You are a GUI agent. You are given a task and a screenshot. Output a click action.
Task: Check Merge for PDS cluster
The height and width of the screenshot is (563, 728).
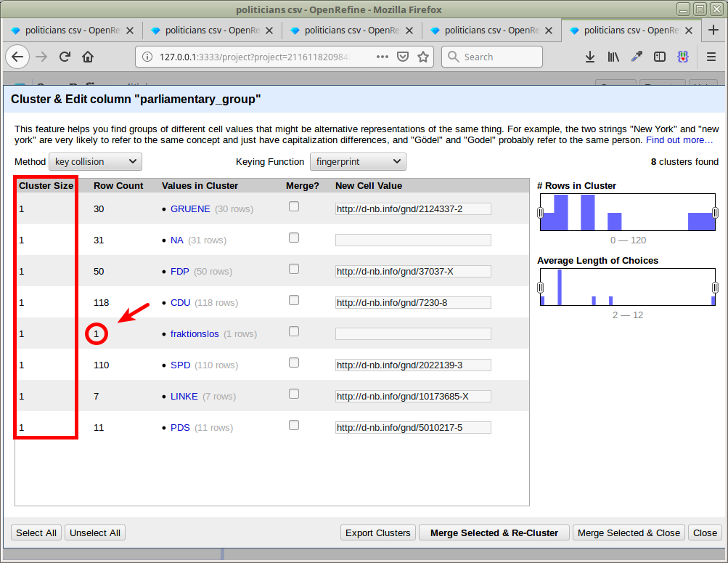(x=294, y=425)
